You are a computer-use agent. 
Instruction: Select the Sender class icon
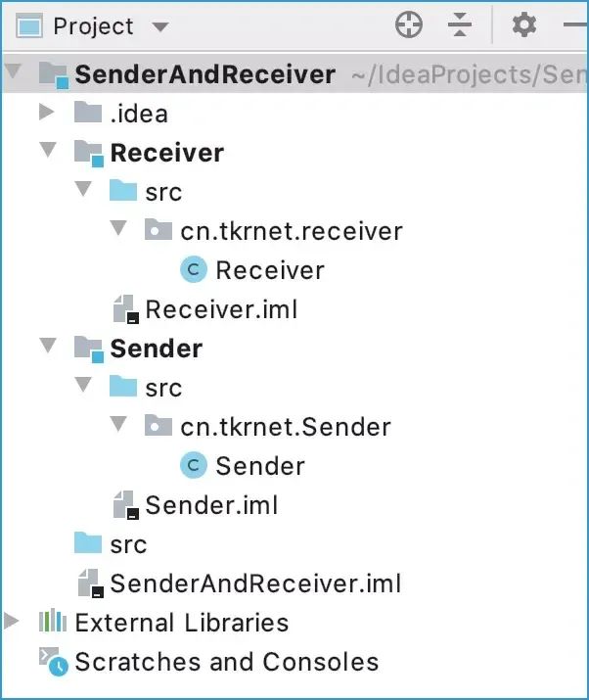(194, 466)
